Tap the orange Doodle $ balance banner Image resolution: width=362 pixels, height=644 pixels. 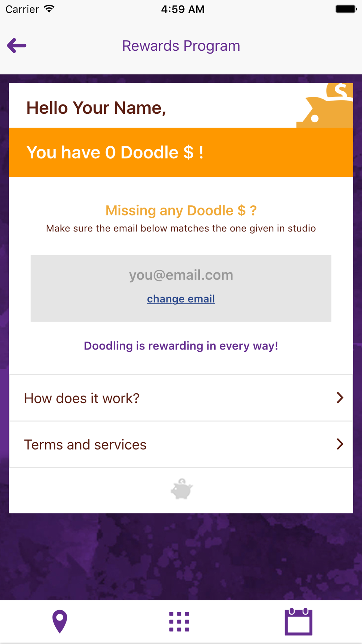click(x=181, y=152)
